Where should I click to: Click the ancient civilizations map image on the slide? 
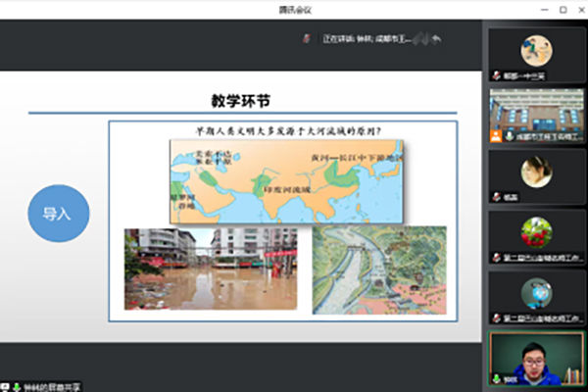click(x=286, y=181)
